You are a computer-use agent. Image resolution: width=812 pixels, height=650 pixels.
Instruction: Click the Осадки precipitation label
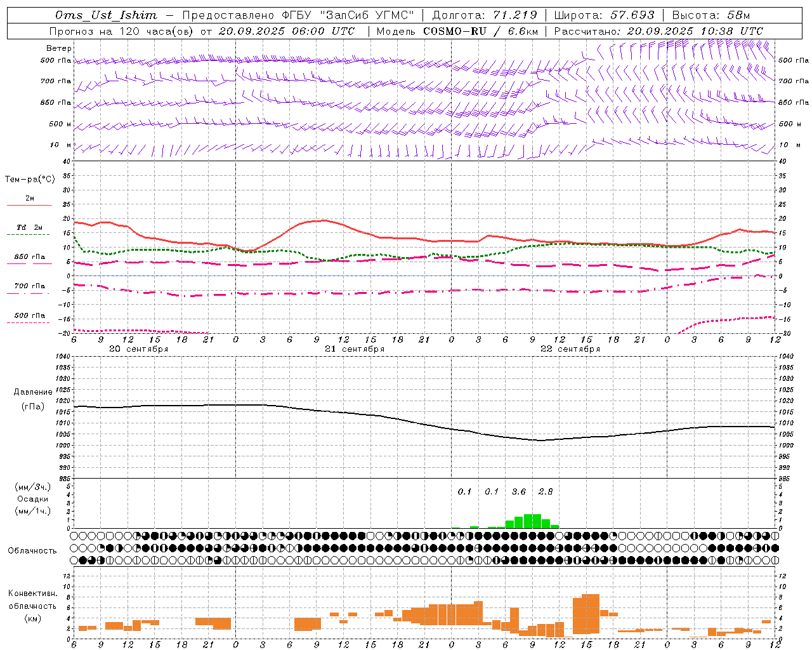click(x=32, y=499)
